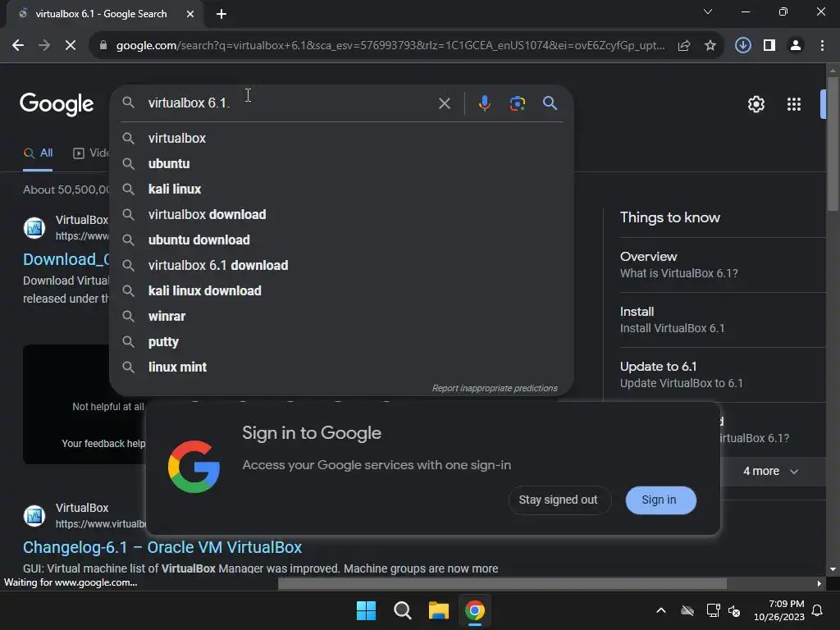840x630 pixels.
Task: Click the address bar URL
Action: coord(390,46)
